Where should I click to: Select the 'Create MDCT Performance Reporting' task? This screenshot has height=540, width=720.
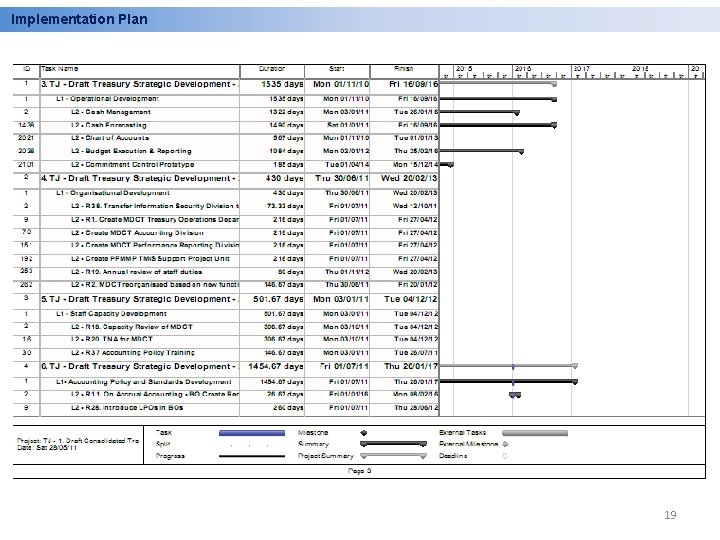tap(155, 245)
